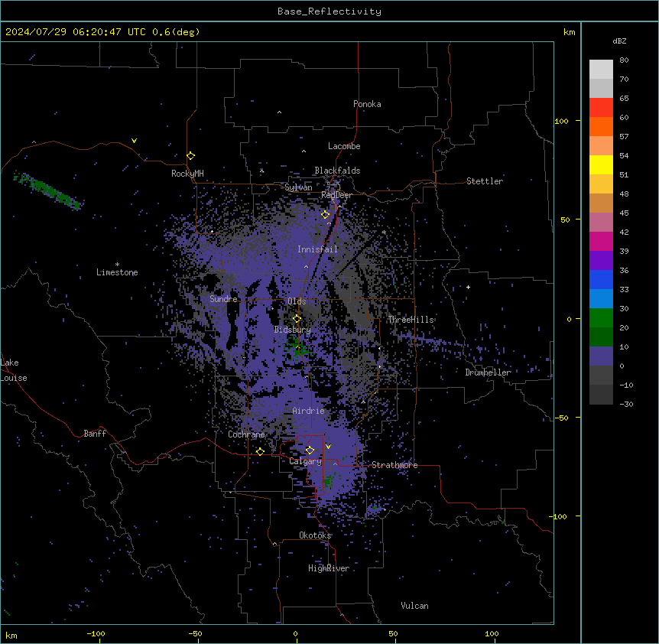Select the blue 33-36 dBZ legend swatch

[x=601, y=279]
